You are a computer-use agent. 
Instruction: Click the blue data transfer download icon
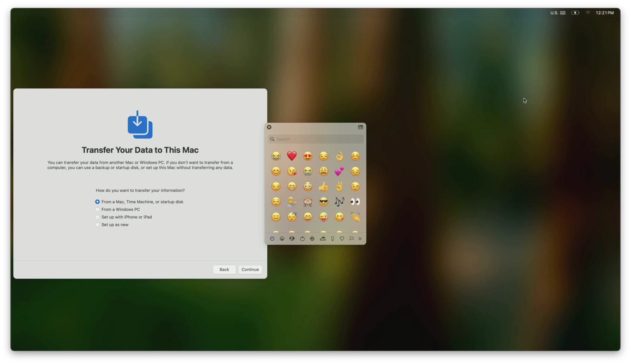[140, 125]
